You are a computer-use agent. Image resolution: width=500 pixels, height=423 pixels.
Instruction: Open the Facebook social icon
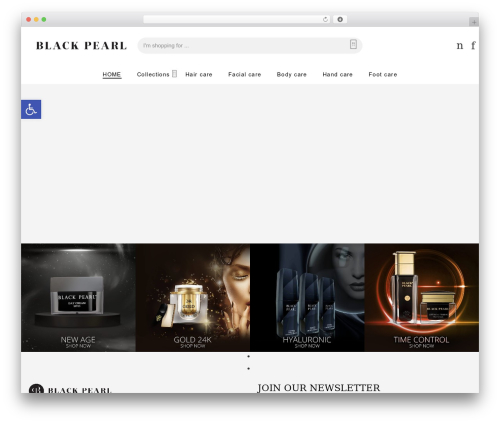tap(473, 45)
